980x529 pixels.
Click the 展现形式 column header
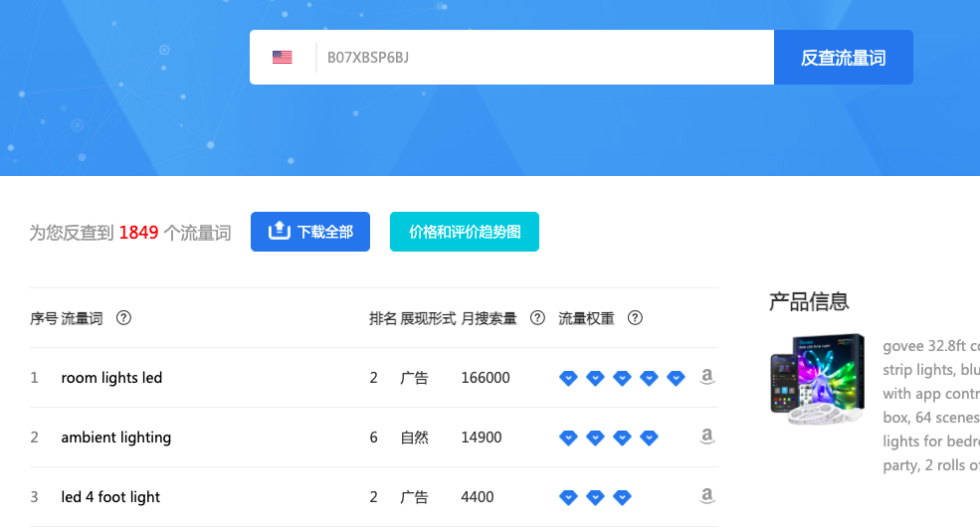click(428, 318)
